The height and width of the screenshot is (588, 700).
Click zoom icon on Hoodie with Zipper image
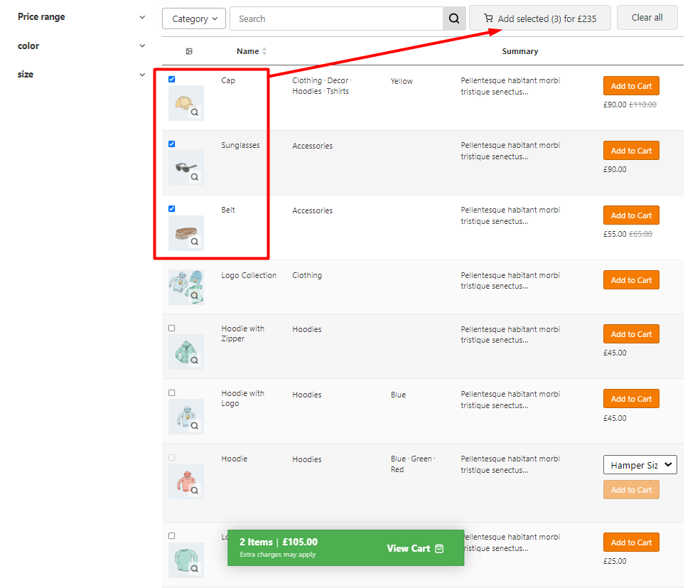[x=195, y=360]
